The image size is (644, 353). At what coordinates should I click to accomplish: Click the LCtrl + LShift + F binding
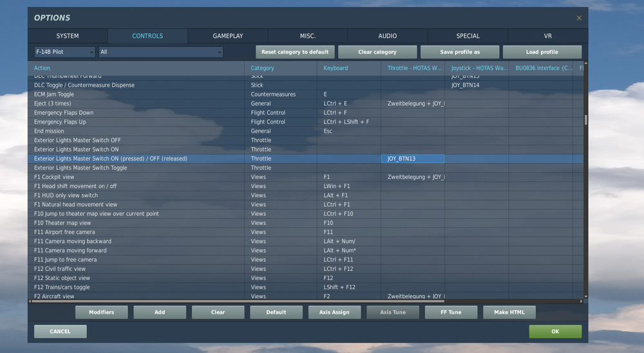pos(349,122)
